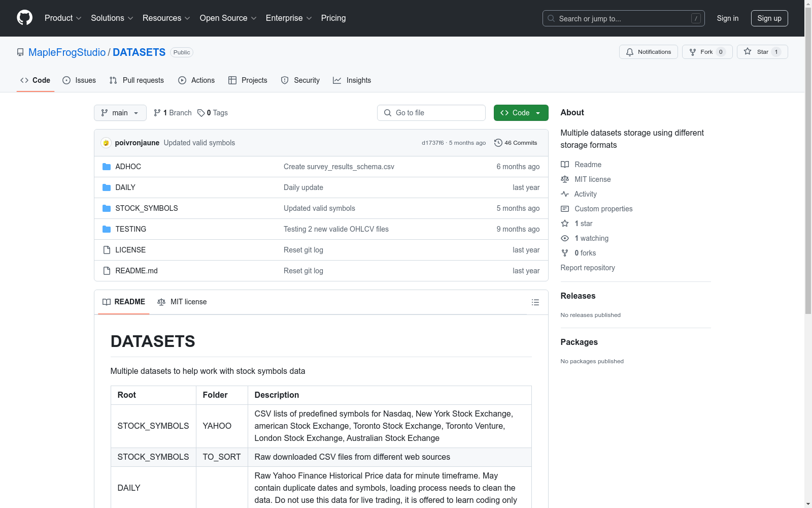
Task: Star the DATASETS repository
Action: [x=762, y=52]
